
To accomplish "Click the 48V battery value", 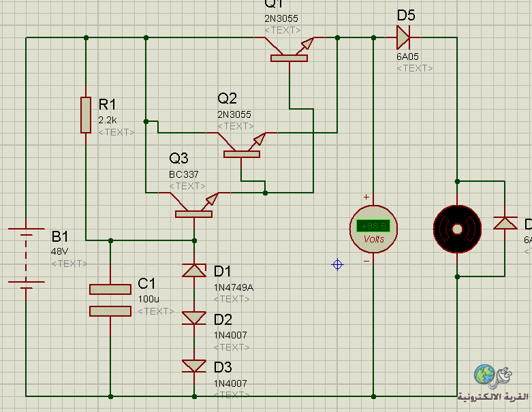I will click(x=60, y=251).
